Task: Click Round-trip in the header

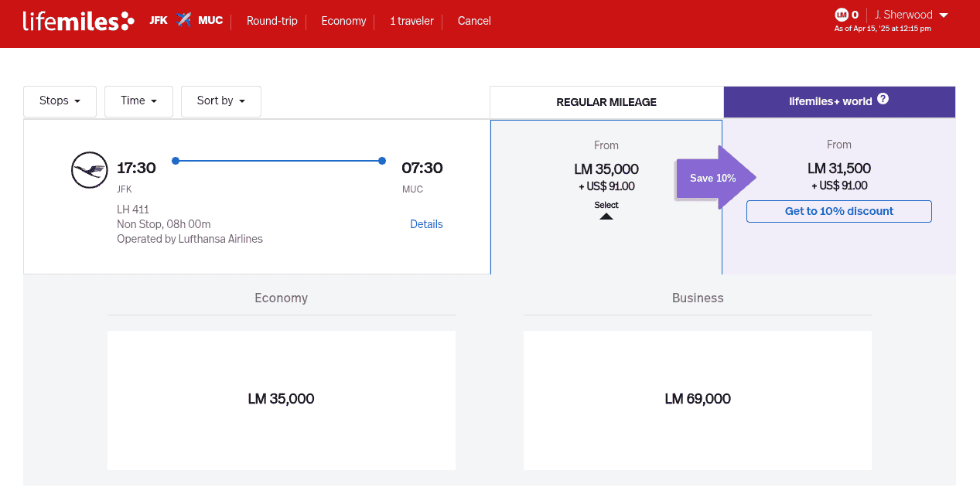Action: click(x=271, y=21)
